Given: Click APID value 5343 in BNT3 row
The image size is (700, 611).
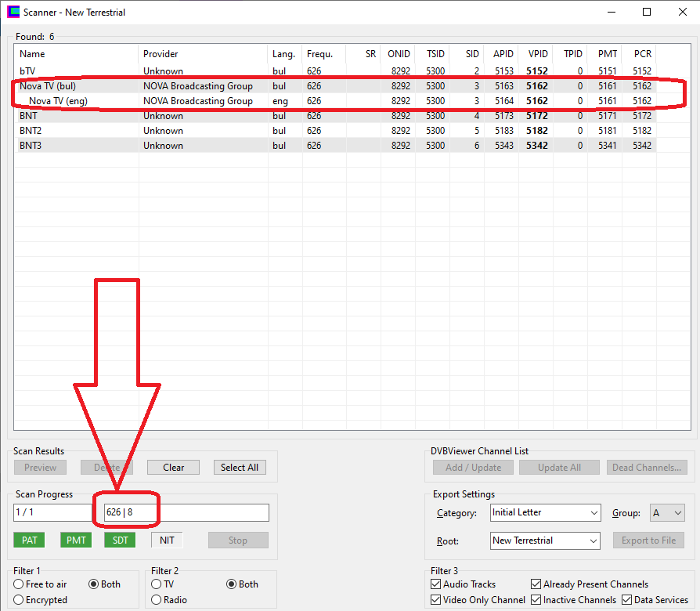Looking at the screenshot, I should 504,146.
